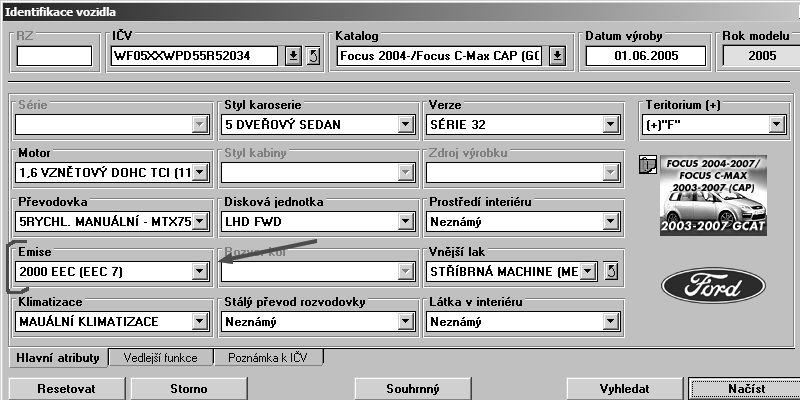Screen dimensions: 800x400
Task: Open the Verze SÉRIE 32 dropdown
Action: pyautogui.click(x=610, y=125)
